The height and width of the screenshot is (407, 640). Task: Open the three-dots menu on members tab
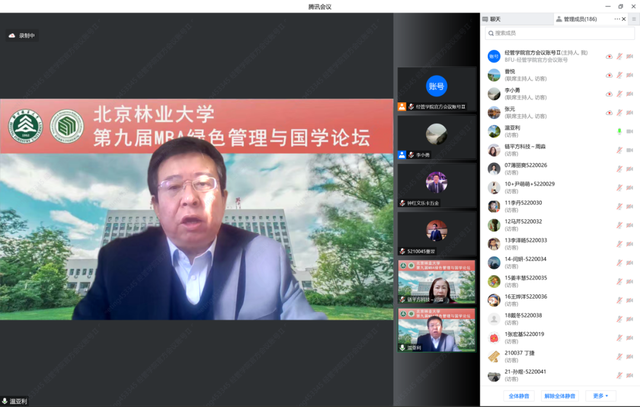coord(617,19)
